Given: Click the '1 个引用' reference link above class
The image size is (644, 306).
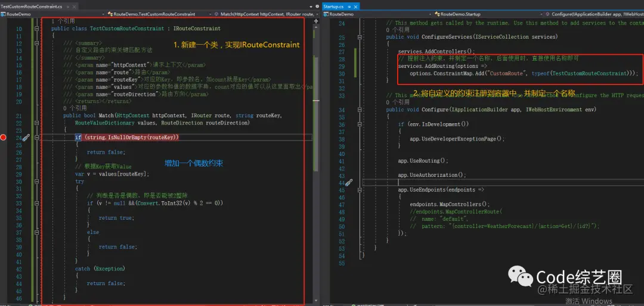Looking at the screenshot, I should coord(63,21).
